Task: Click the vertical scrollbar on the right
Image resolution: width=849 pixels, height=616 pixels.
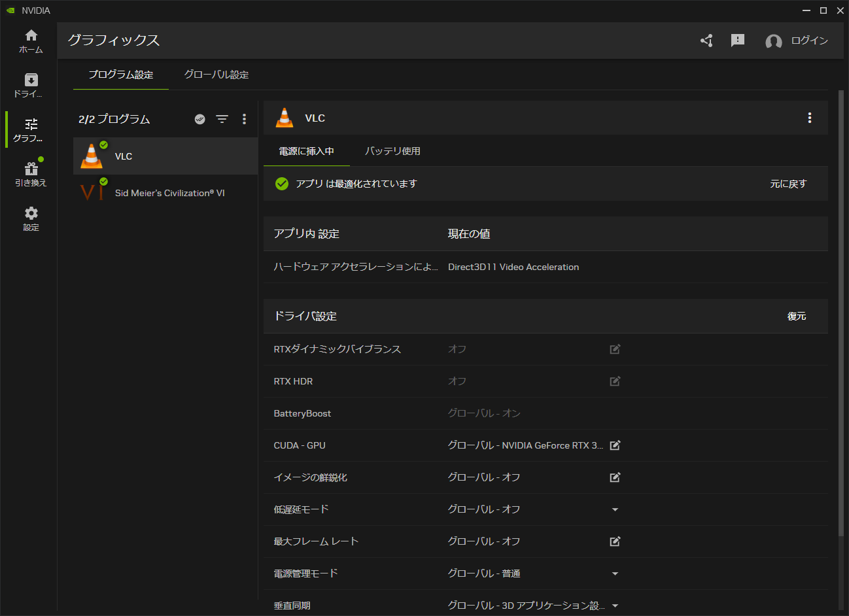Action: [841, 314]
